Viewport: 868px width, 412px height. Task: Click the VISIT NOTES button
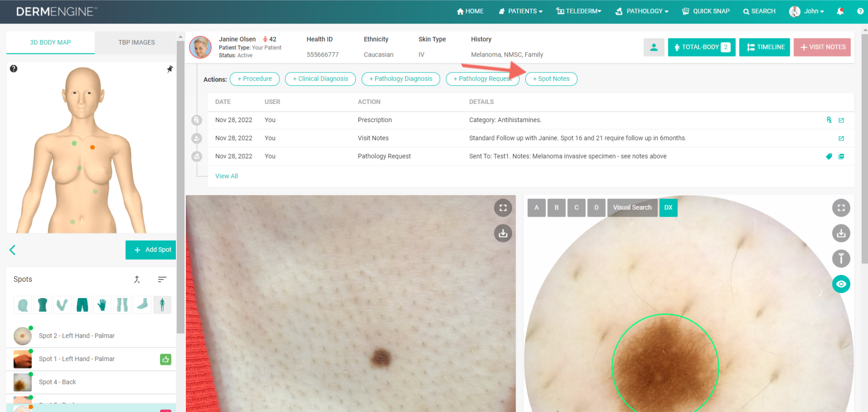pyautogui.click(x=822, y=47)
